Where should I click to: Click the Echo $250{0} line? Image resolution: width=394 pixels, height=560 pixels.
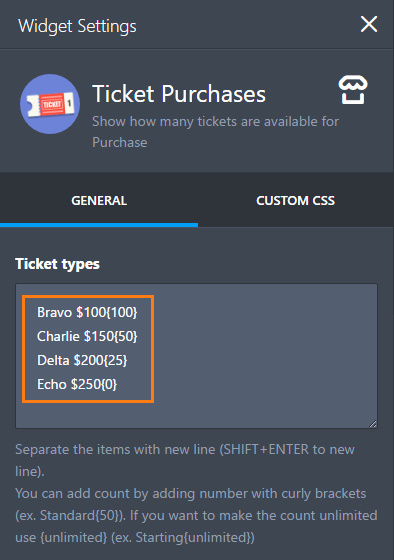click(77, 384)
